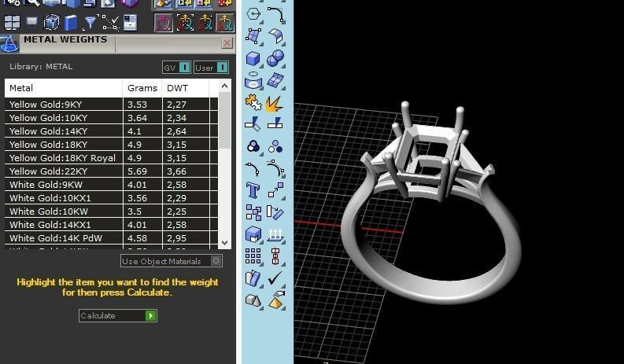The height and width of the screenshot is (364, 624).
Task: Click the Shell/split solid pieces tool
Action: tap(253, 279)
